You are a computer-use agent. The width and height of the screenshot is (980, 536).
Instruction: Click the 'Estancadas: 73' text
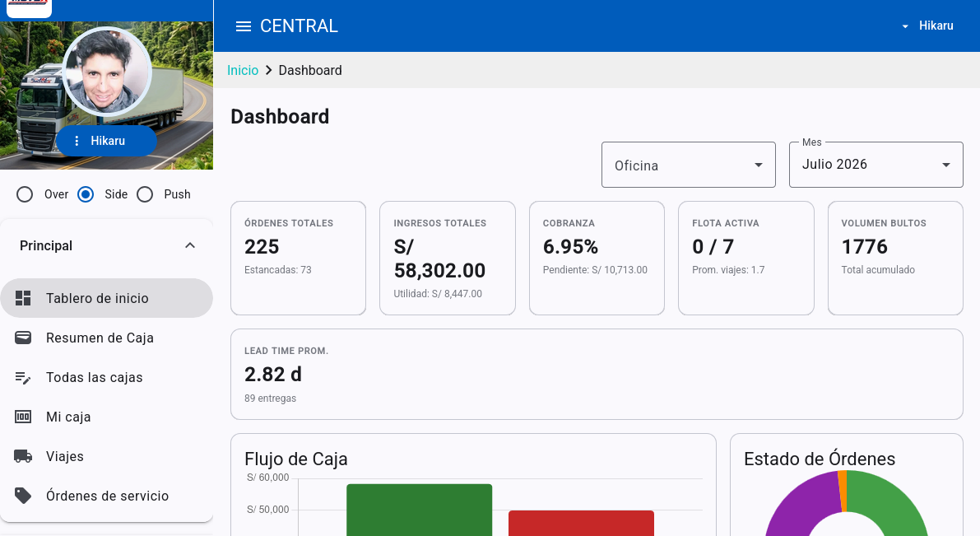coord(277,270)
